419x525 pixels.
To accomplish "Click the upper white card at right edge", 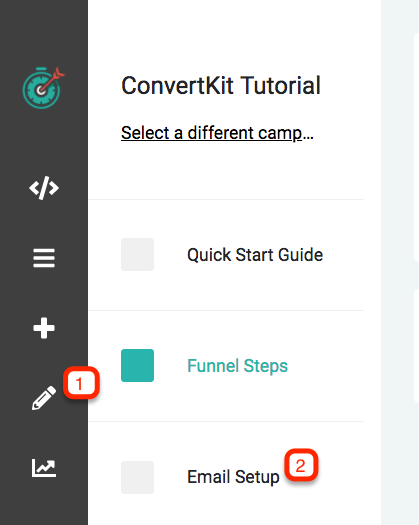I will [x=416, y=147].
